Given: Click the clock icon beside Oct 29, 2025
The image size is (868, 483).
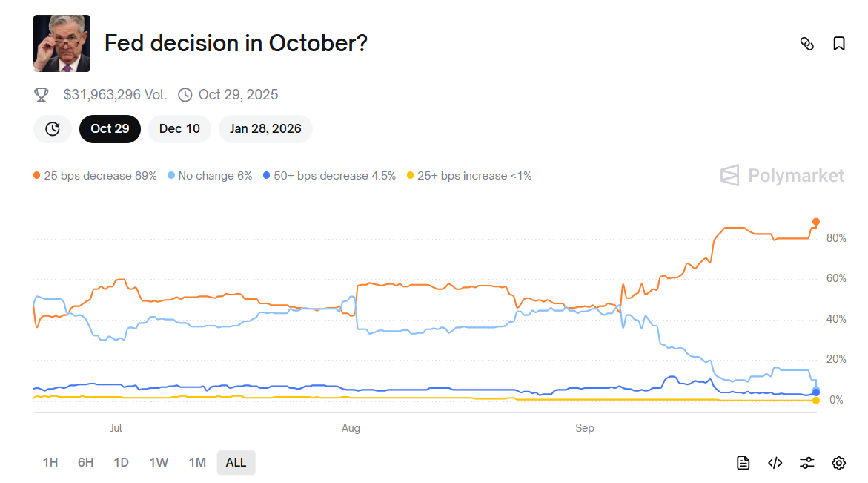Looking at the screenshot, I should coord(185,95).
